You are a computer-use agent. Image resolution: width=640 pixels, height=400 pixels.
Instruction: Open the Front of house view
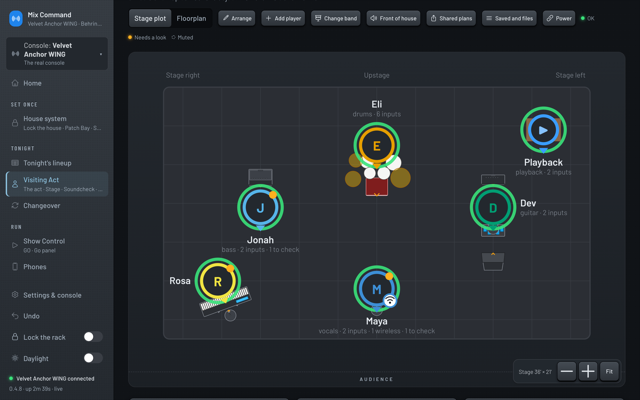pyautogui.click(x=393, y=18)
